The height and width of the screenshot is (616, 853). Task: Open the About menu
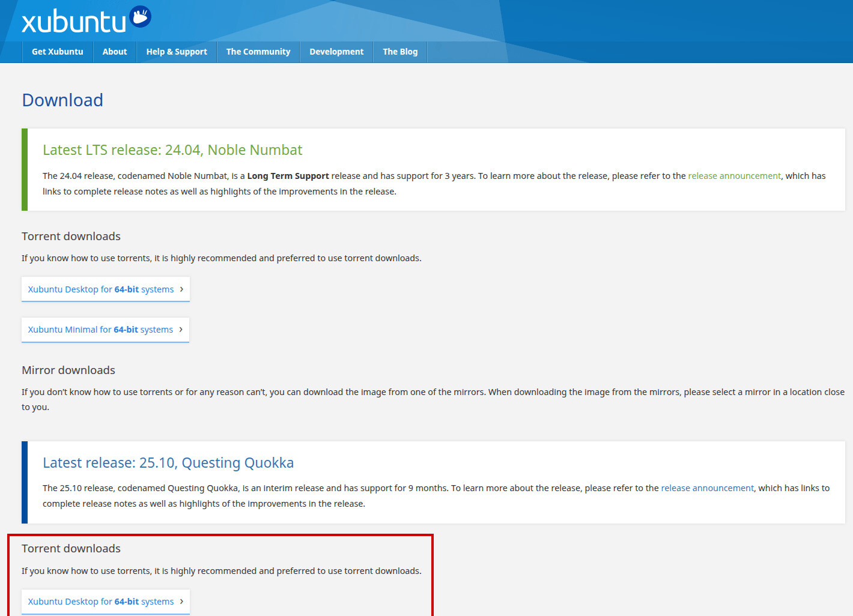[x=115, y=52]
